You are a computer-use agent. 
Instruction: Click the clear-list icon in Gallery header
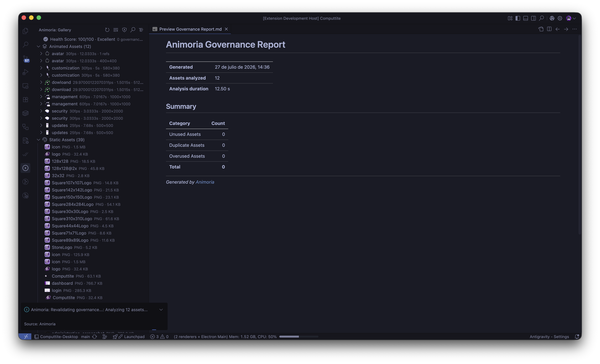pyautogui.click(x=116, y=30)
